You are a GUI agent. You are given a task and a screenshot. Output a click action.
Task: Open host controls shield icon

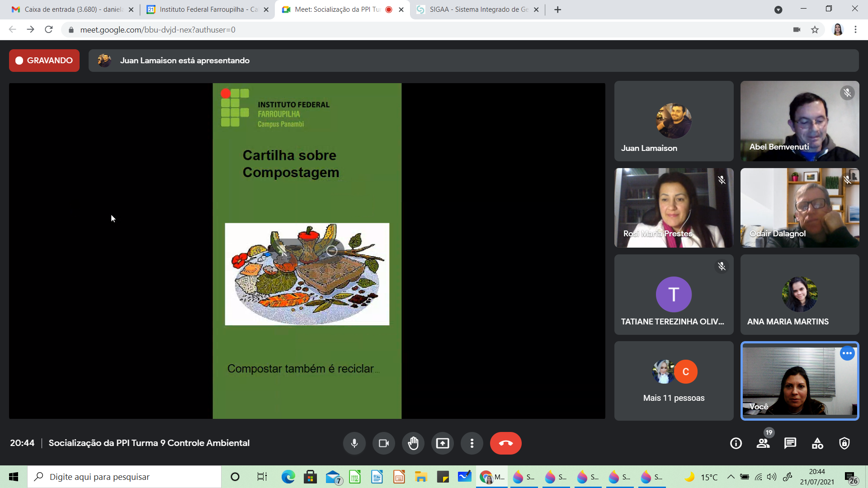point(844,443)
